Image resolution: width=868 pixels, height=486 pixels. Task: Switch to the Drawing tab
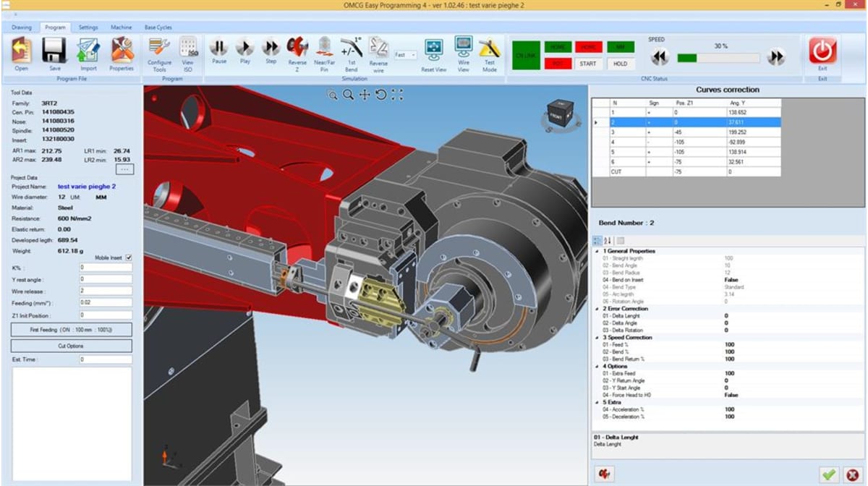tap(22, 27)
